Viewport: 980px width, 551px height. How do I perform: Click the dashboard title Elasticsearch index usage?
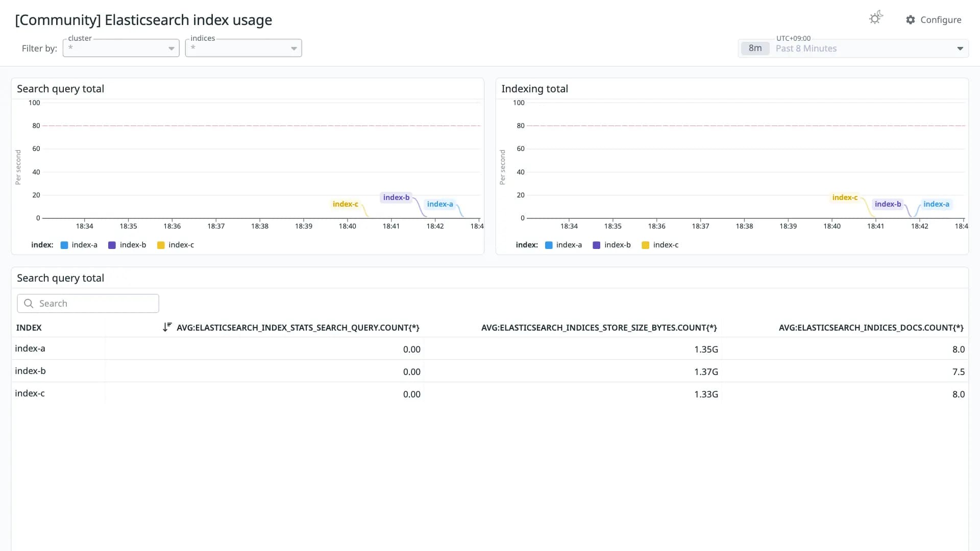click(x=143, y=20)
